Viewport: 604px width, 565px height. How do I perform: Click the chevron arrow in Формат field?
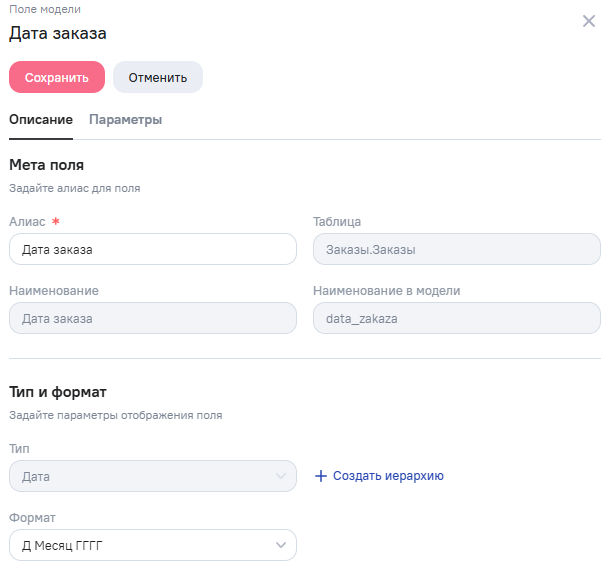[280, 545]
